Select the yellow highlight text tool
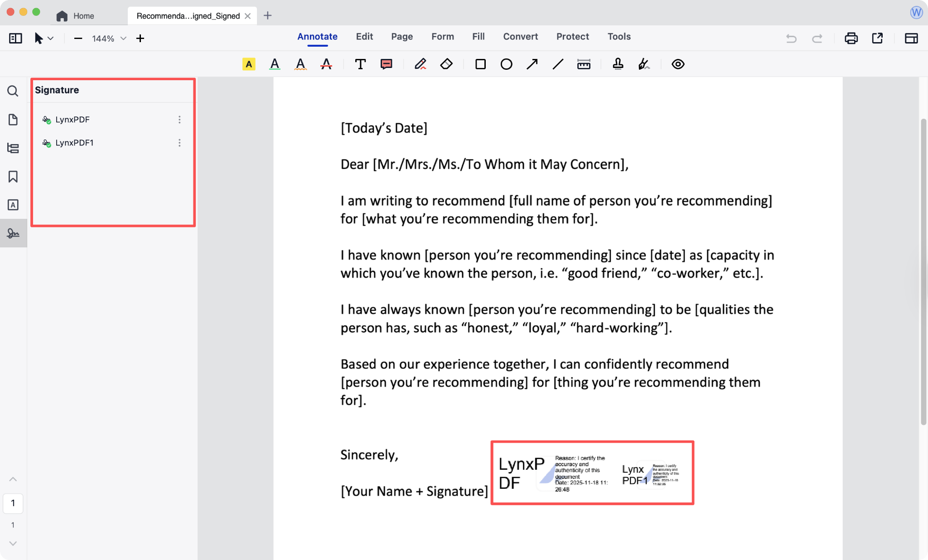This screenshot has width=928, height=560. [249, 64]
